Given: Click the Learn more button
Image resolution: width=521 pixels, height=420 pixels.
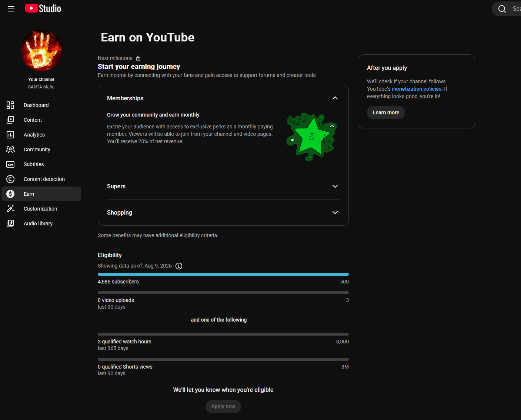Looking at the screenshot, I should 386,112.
